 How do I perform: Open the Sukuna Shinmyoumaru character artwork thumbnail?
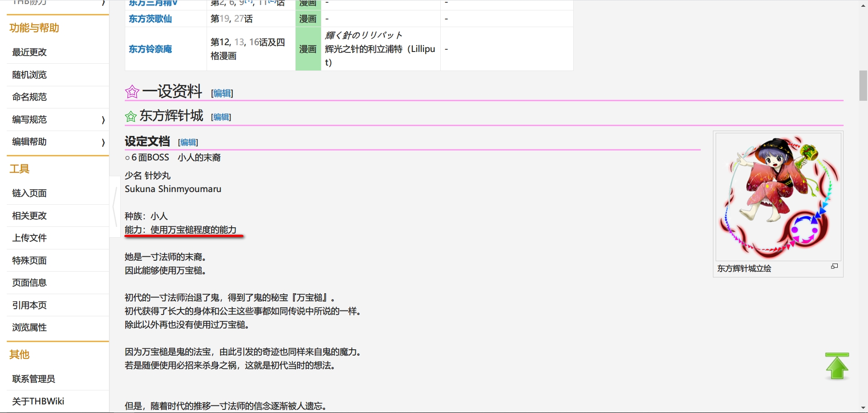tap(778, 197)
